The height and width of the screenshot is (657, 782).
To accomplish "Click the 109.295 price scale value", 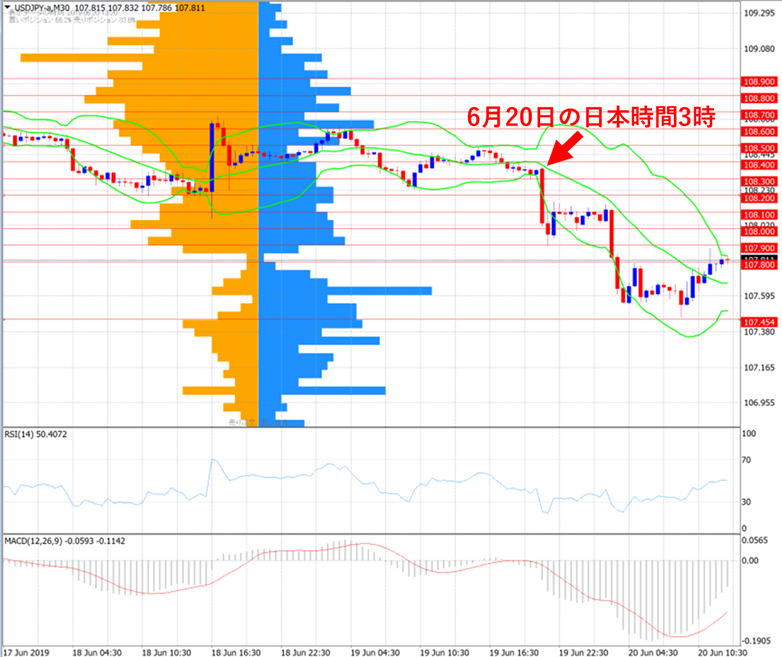I will (759, 13).
